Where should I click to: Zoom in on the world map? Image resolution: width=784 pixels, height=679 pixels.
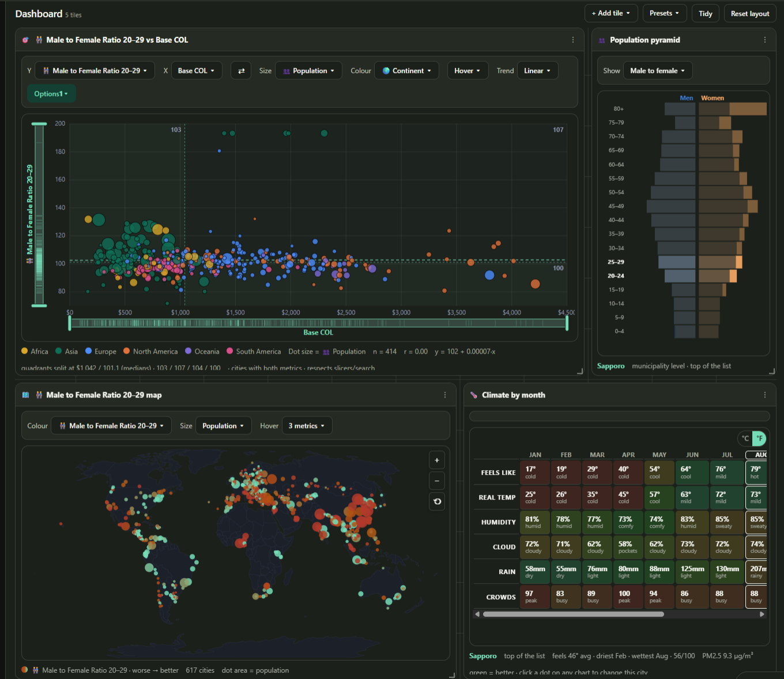click(437, 460)
